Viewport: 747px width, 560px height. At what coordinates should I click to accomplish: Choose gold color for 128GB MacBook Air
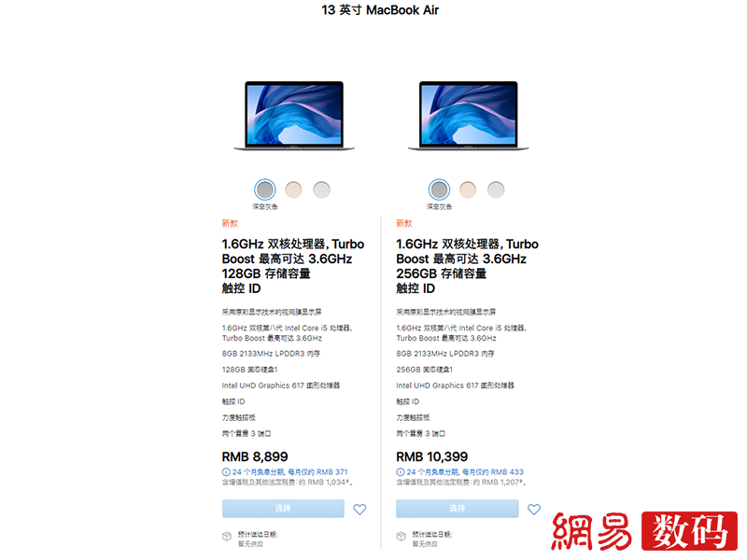point(293,189)
